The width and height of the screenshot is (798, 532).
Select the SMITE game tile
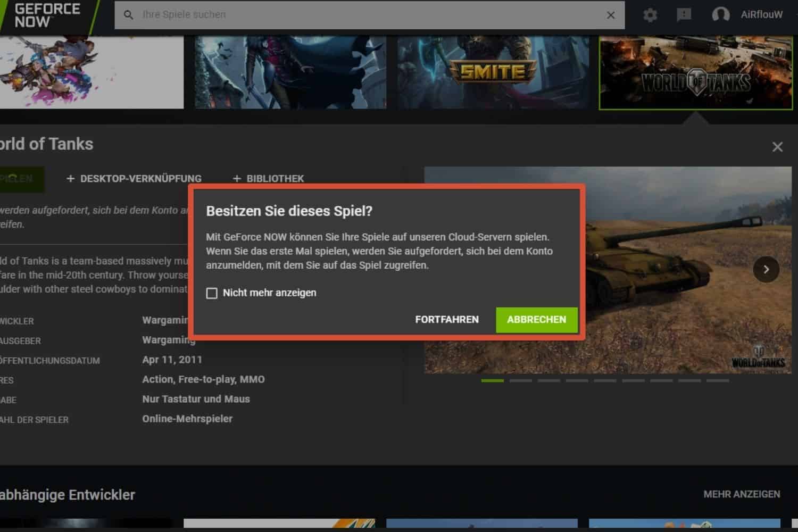(493, 72)
